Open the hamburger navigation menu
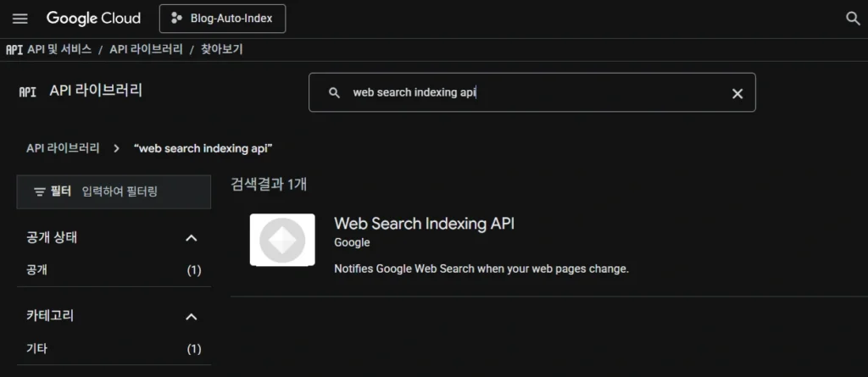868x377 pixels. [20, 19]
